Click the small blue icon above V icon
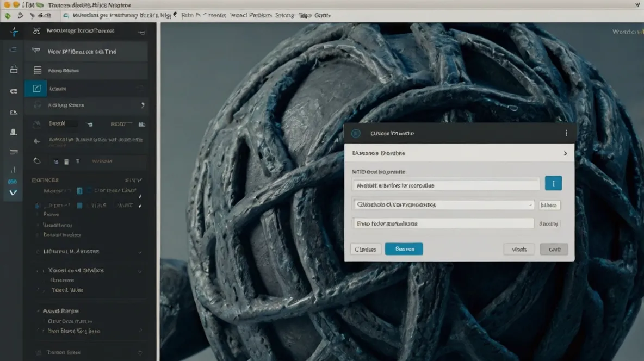The image size is (644, 361). click(x=13, y=182)
